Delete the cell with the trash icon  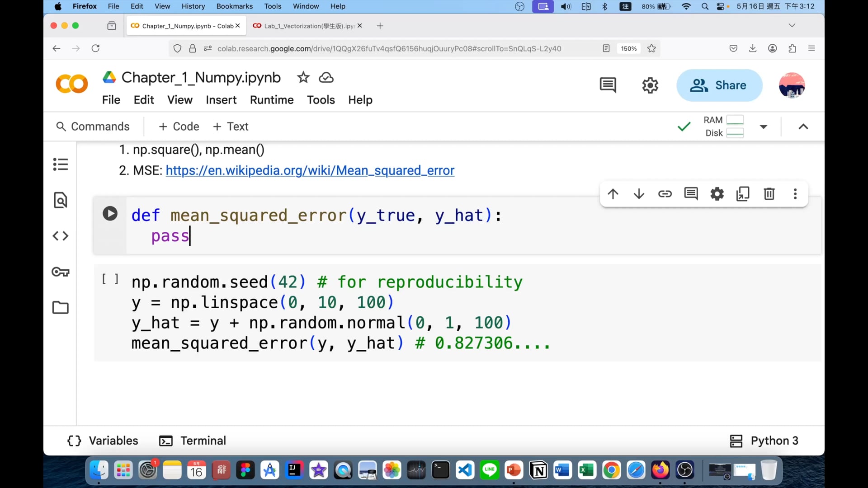[769, 194]
